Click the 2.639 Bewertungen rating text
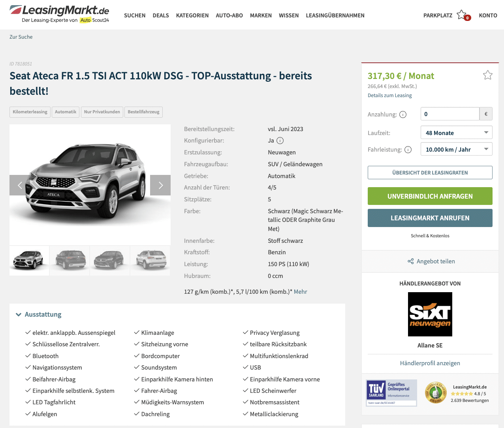Image resolution: width=504 pixels, height=428 pixels. (470, 400)
